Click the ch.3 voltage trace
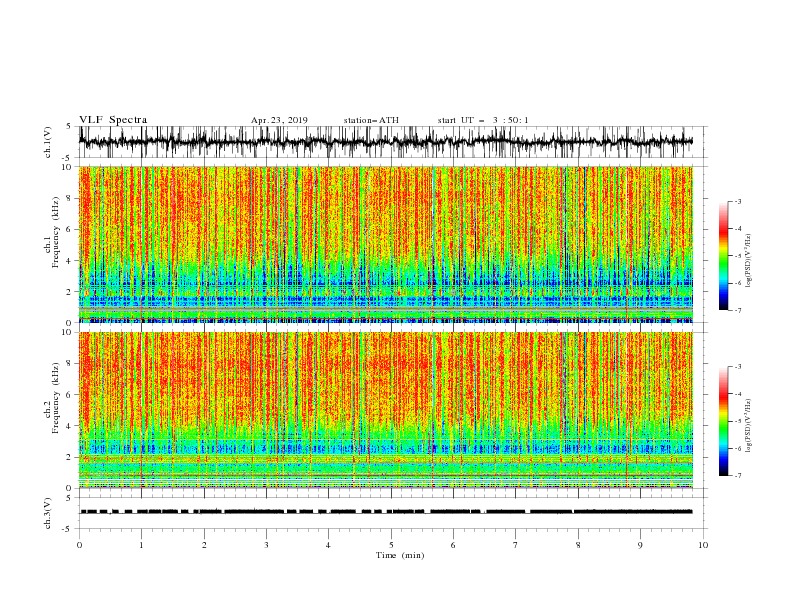Screen dimensions: 792x612 point(385,512)
